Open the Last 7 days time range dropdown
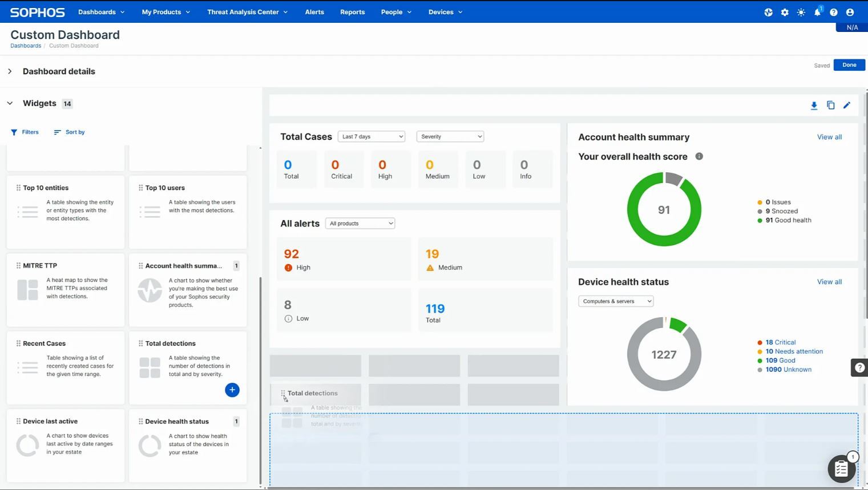The height and width of the screenshot is (490, 868). click(x=371, y=136)
